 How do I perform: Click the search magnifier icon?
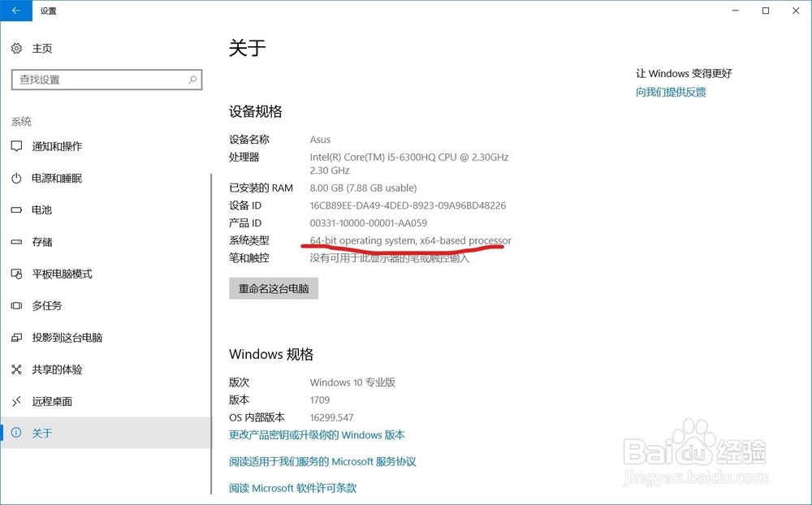coord(192,80)
